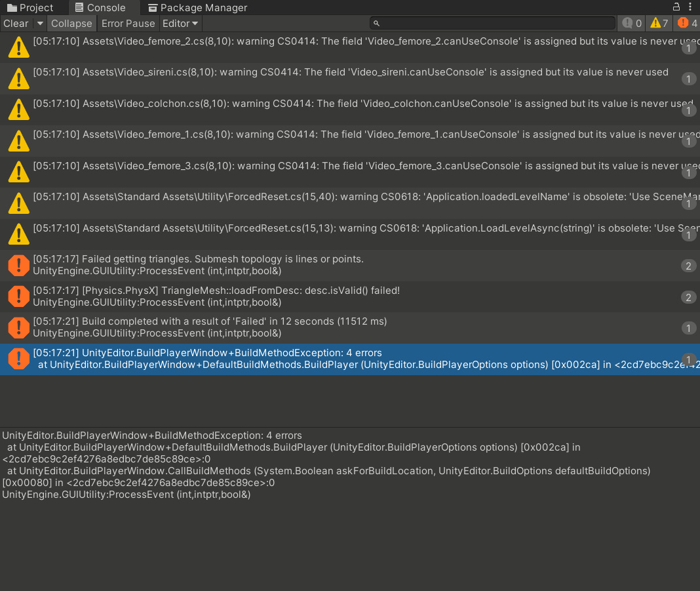The width and height of the screenshot is (700, 591).
Task: Toggle the messages filter showing 0 messages
Action: click(631, 23)
